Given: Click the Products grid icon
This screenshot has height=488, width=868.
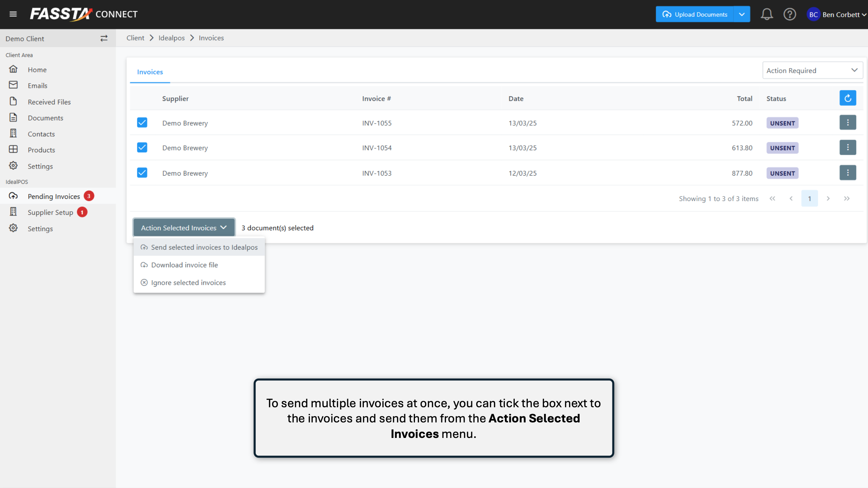Looking at the screenshot, I should 13,150.
